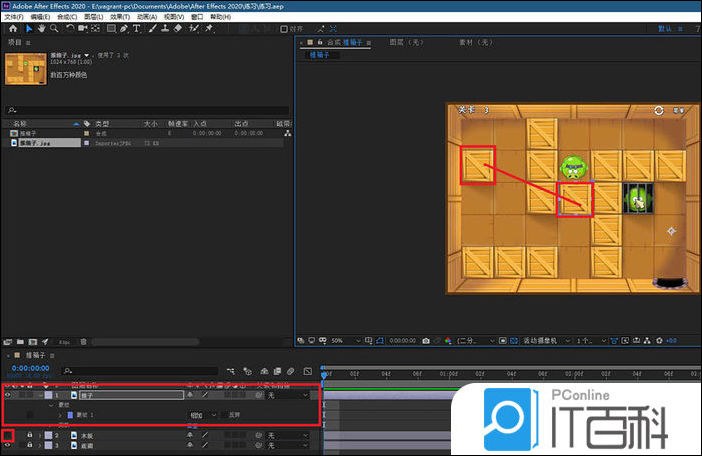This screenshot has height=456, width=702.
Task: Expand the 蒙版 1 mask properties
Action: [x=61, y=414]
